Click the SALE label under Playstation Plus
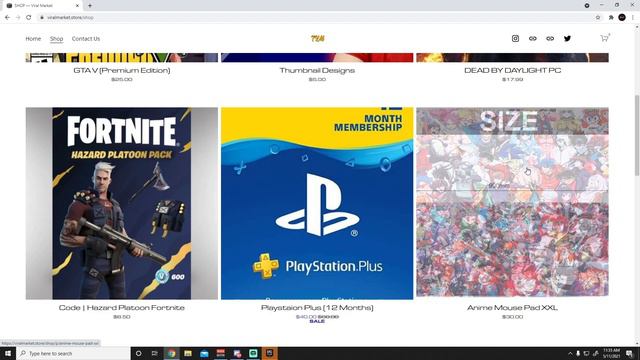The height and width of the screenshot is (360, 640). click(x=317, y=321)
